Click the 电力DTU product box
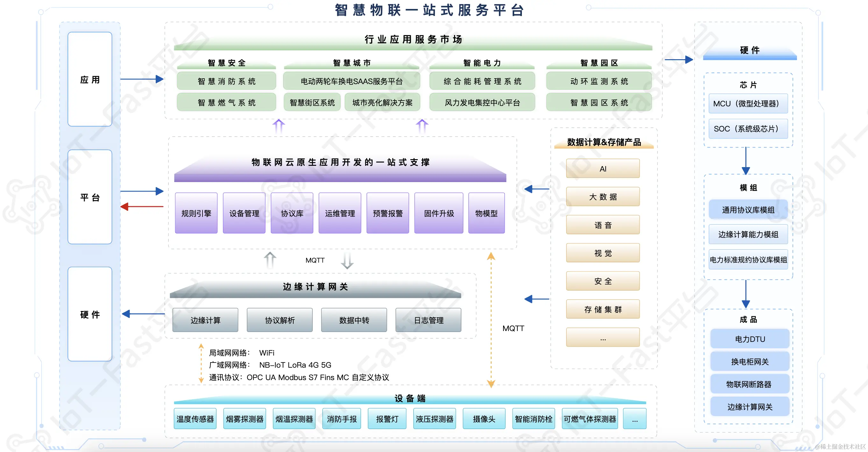Viewport: 868px width, 452px height. pos(750,339)
